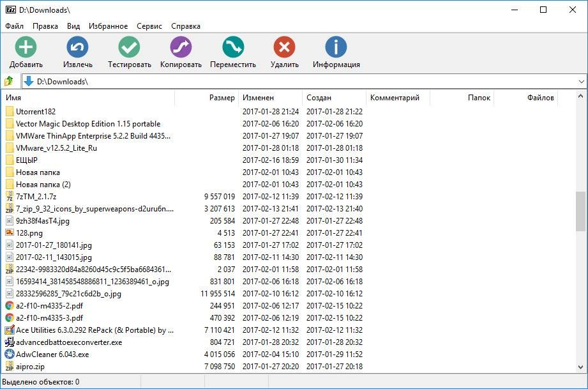Select the VMware_v12.5.2_Lite_Ru folder name
This screenshot has width=588, height=389.
(x=56, y=148)
